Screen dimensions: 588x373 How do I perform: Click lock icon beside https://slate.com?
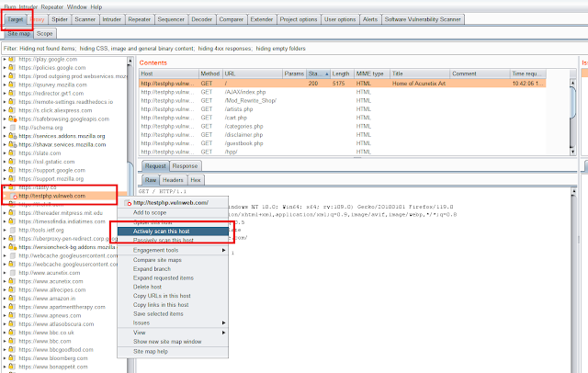[12, 153]
